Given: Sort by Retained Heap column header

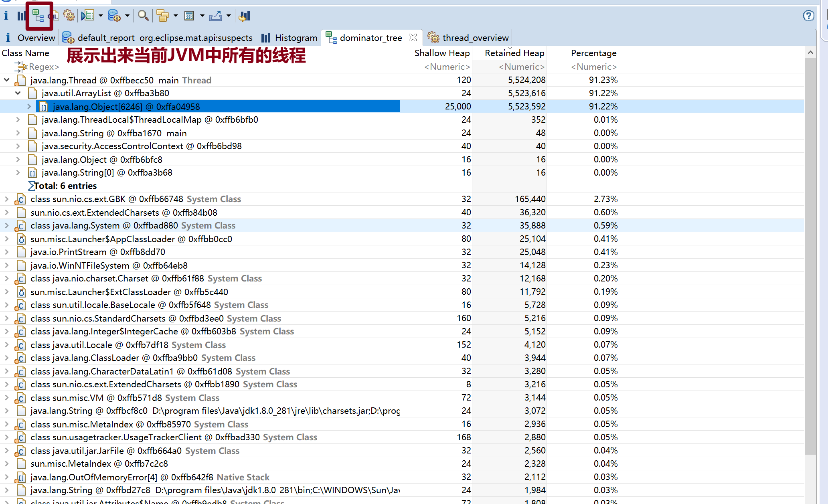Looking at the screenshot, I should [x=514, y=53].
